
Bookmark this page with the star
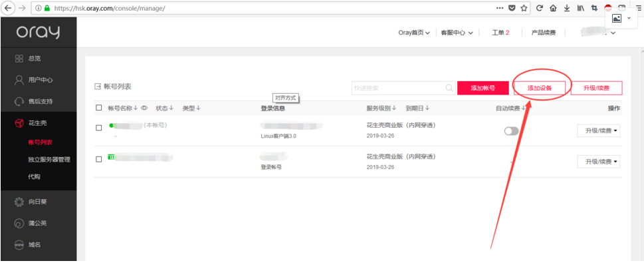(523, 8)
